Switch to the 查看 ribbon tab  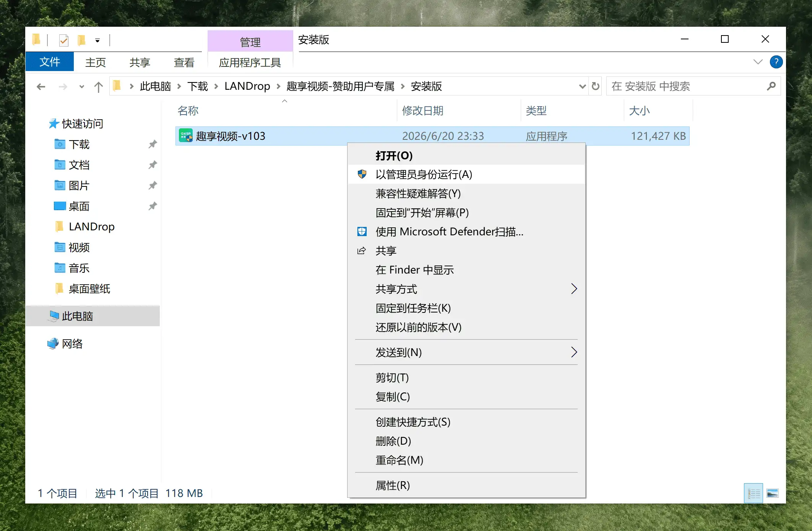[x=184, y=62]
